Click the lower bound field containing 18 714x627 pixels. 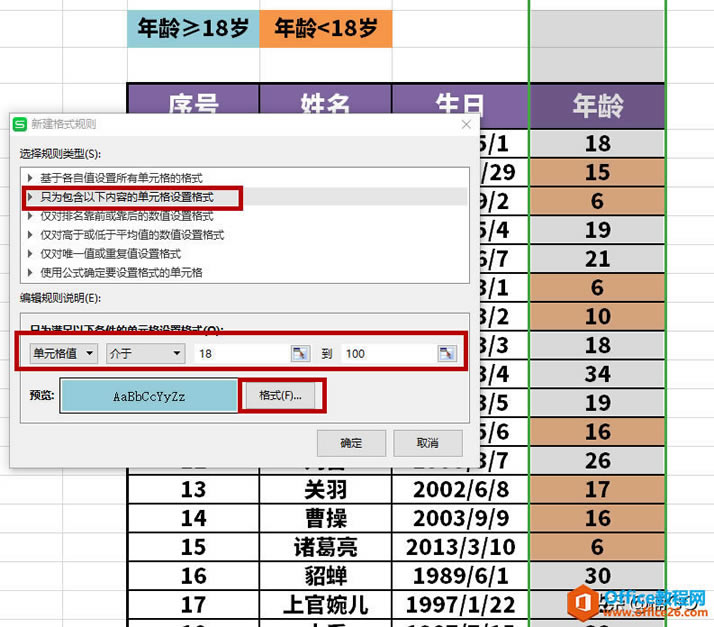(243, 353)
